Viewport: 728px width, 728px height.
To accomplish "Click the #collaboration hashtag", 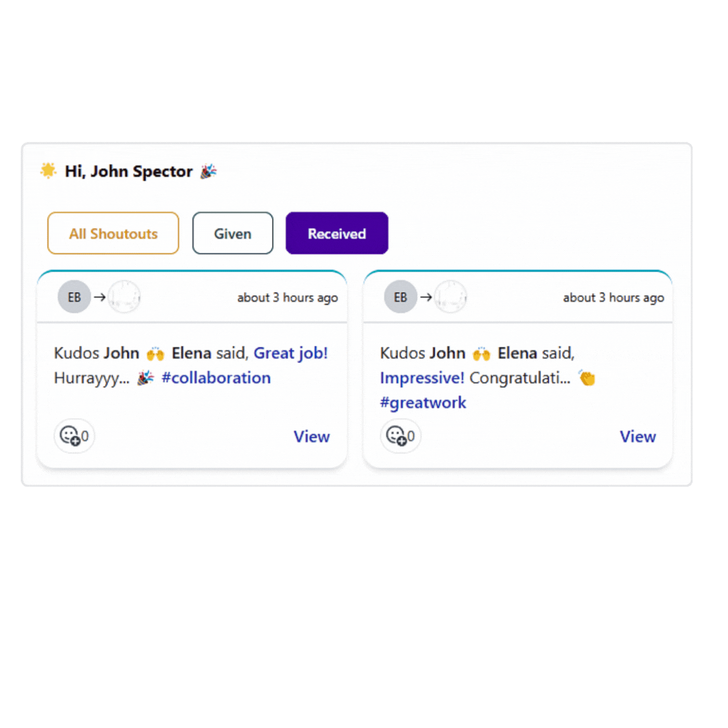I will 216,378.
